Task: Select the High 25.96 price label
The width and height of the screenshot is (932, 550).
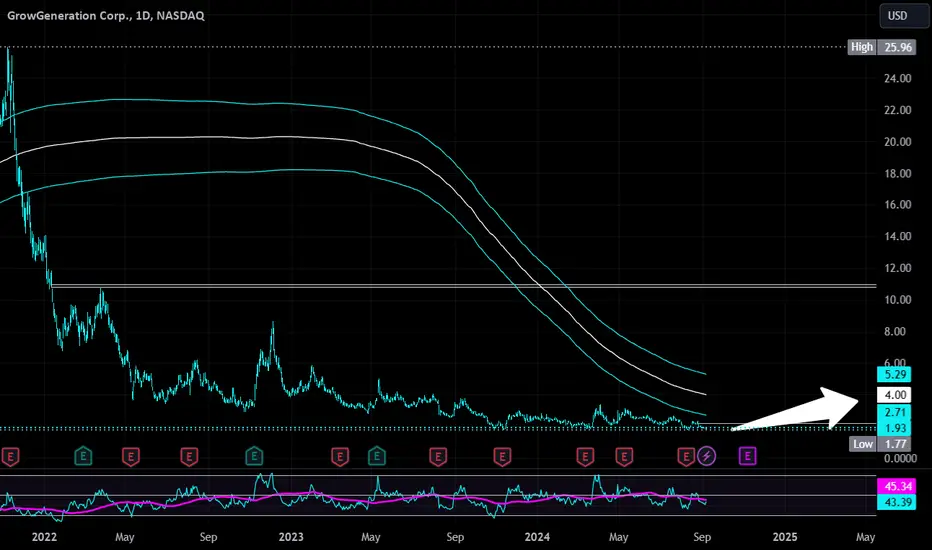Action: (881, 47)
